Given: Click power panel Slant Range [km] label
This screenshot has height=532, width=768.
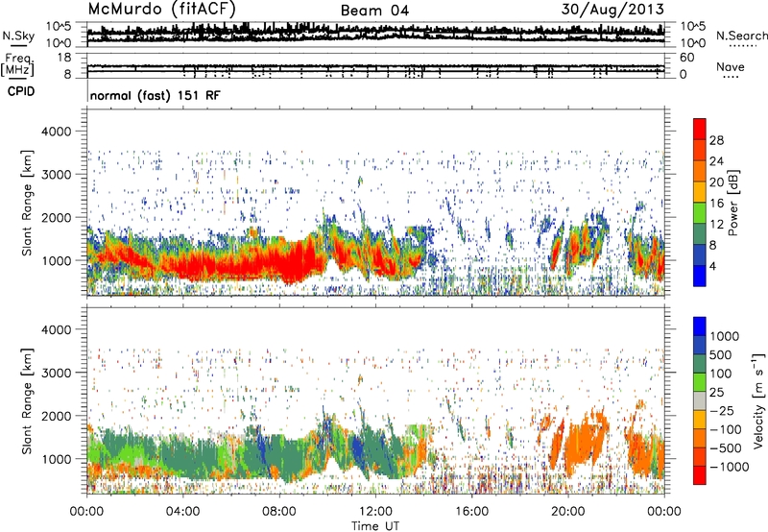Looking at the screenshot, I should click(x=27, y=203).
